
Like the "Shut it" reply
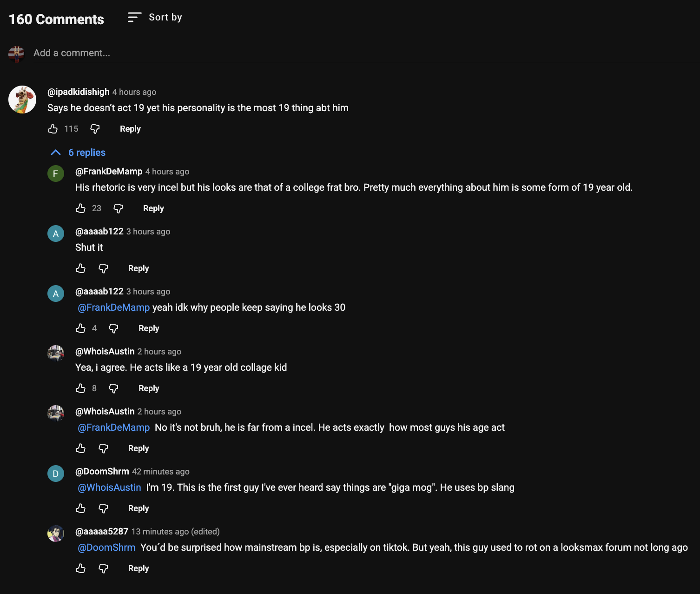point(81,268)
